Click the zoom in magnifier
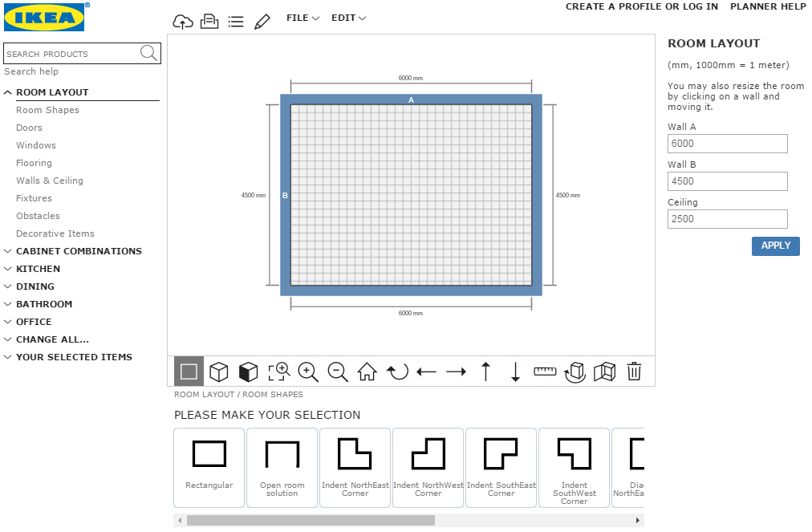Viewport: 812px width, 532px height. point(308,372)
